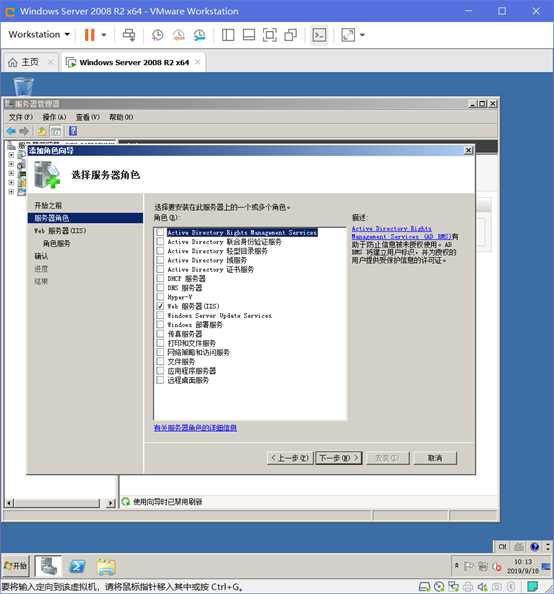Check the Hyper-V role
This screenshot has height=594, width=554.
click(160, 297)
